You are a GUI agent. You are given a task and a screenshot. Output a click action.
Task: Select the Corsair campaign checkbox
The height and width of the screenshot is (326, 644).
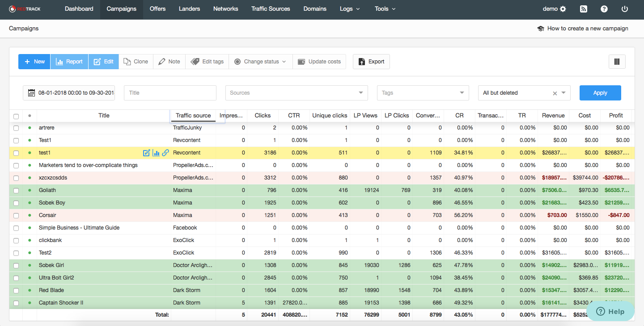pos(16,215)
